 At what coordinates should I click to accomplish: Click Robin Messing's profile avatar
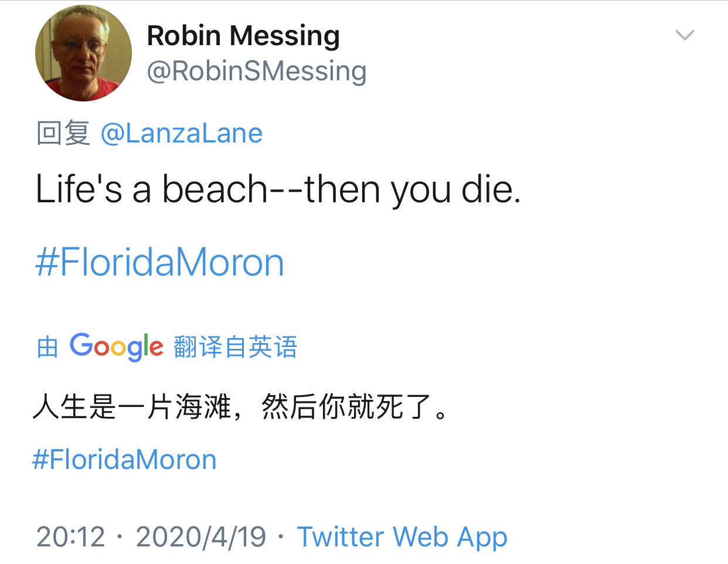coord(83,53)
